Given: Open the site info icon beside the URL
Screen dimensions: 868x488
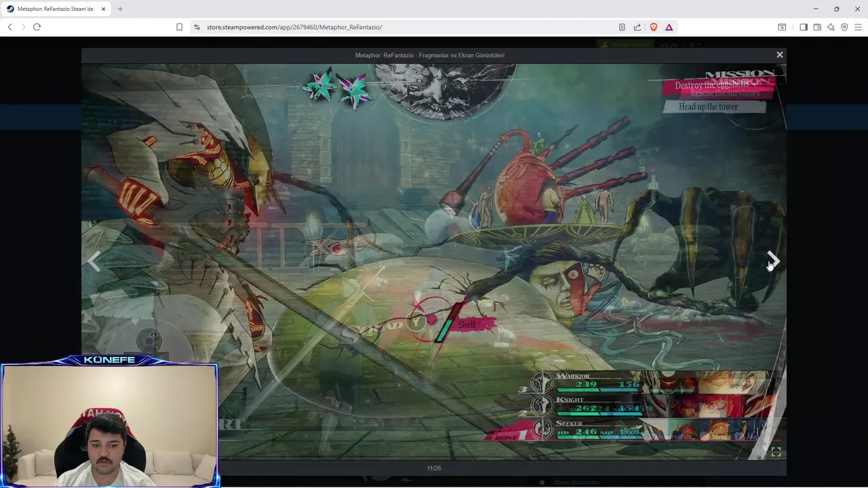Looking at the screenshot, I should (197, 27).
